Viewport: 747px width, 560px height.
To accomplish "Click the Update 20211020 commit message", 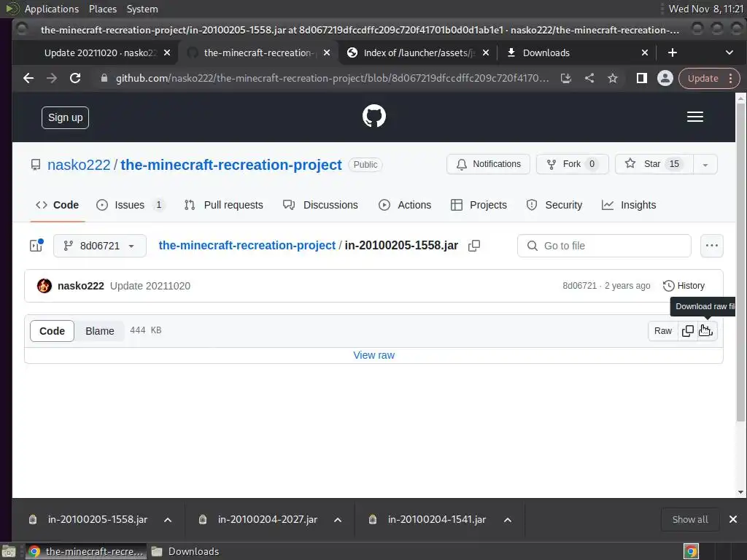I will pos(150,286).
